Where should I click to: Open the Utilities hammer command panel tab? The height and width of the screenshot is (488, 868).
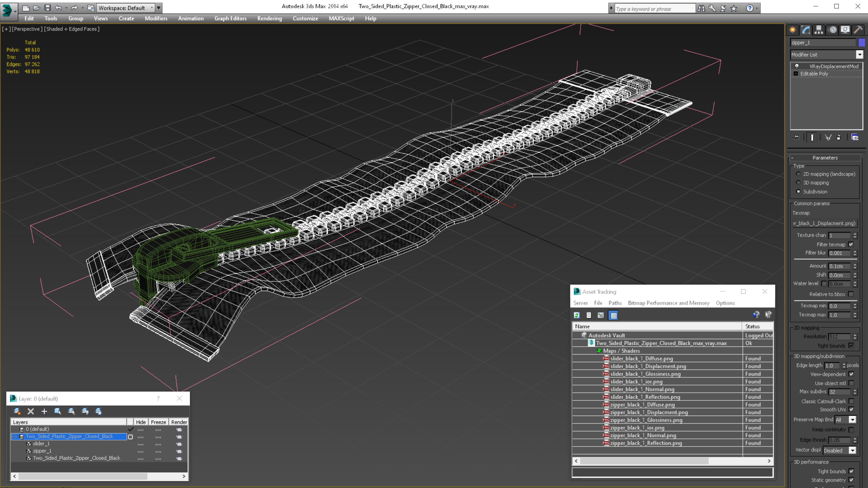click(x=858, y=30)
